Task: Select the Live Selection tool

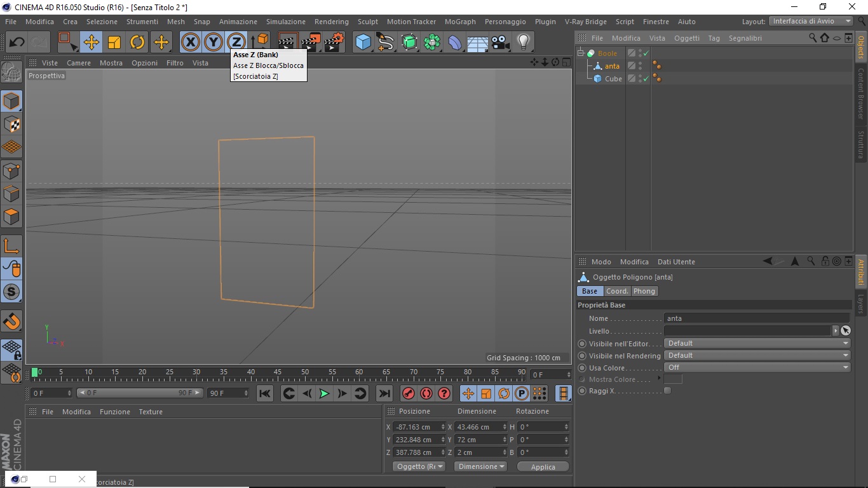Action: coord(67,43)
